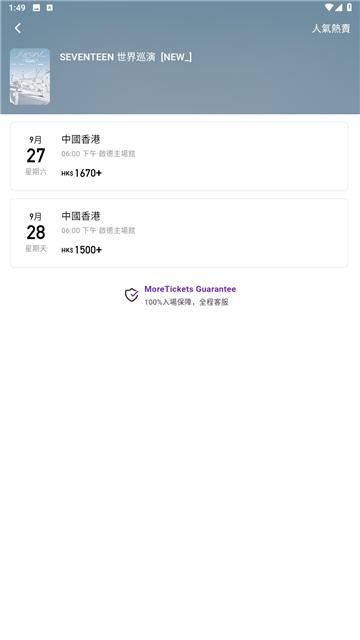The width and height of the screenshot is (360, 640).
Task: Tap the 1:49 clock in status bar
Action: (17, 8)
